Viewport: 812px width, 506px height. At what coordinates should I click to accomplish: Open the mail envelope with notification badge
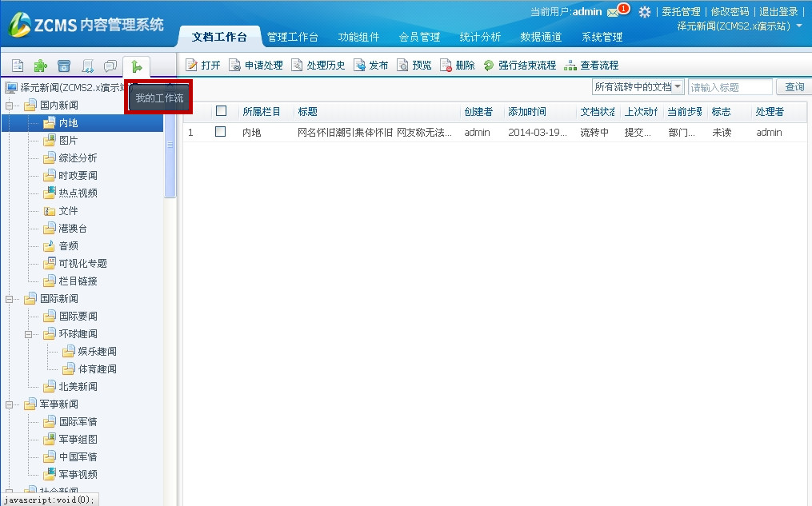pos(613,12)
